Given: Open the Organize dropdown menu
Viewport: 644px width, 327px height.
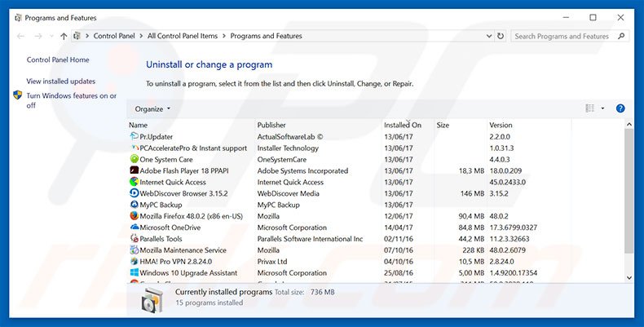Looking at the screenshot, I should tap(152, 108).
